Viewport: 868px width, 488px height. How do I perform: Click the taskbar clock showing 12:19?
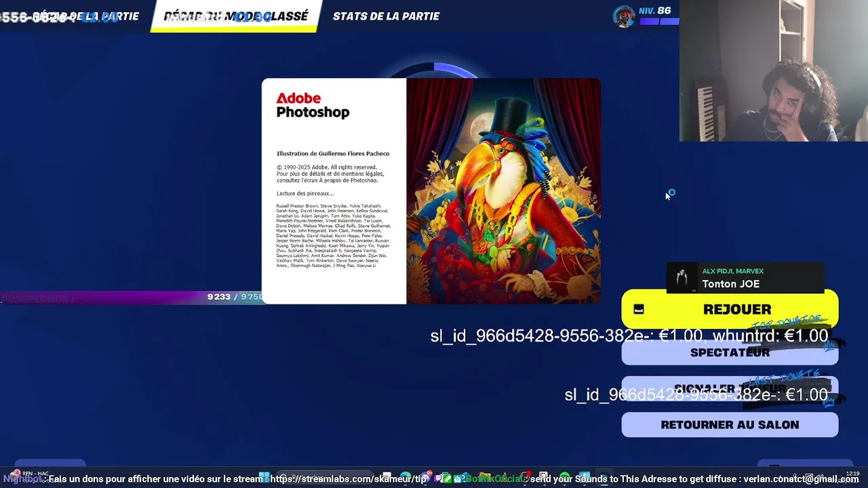(x=852, y=474)
